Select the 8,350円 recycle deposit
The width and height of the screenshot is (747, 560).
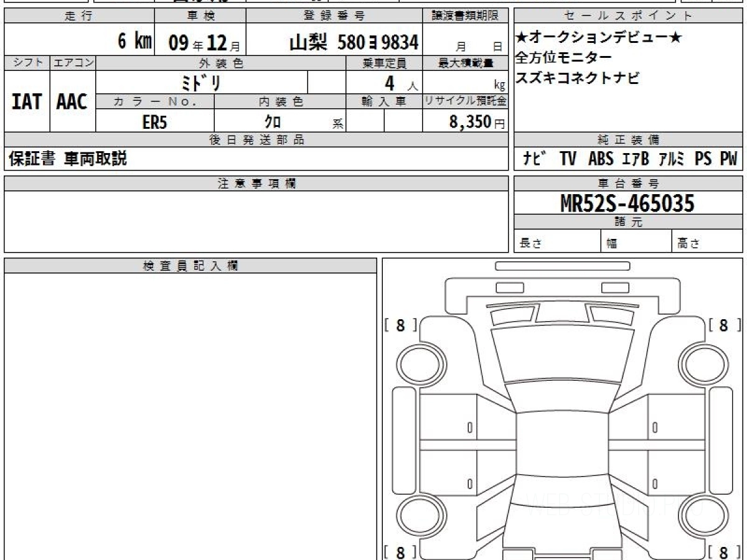coord(477,122)
